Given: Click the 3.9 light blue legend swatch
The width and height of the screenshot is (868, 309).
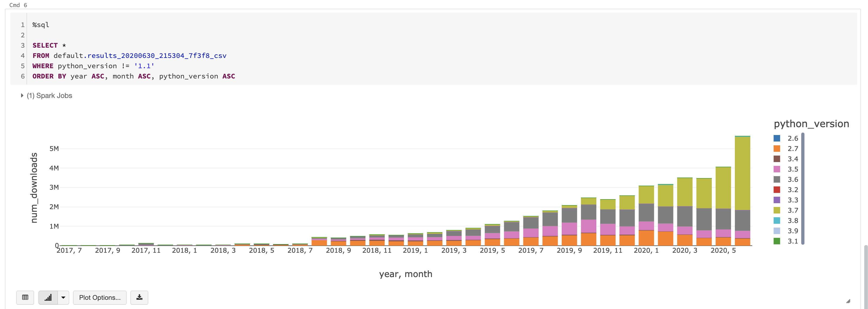Looking at the screenshot, I should point(777,231).
